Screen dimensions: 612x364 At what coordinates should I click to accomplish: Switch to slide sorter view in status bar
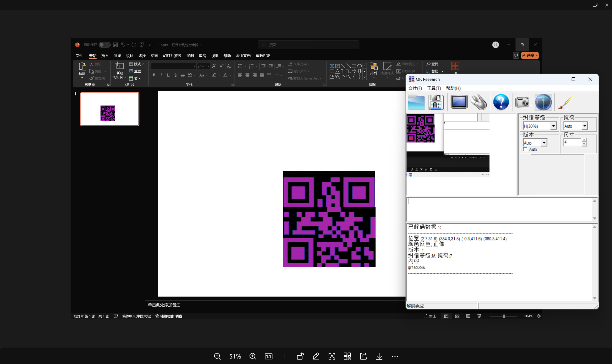coord(457,316)
